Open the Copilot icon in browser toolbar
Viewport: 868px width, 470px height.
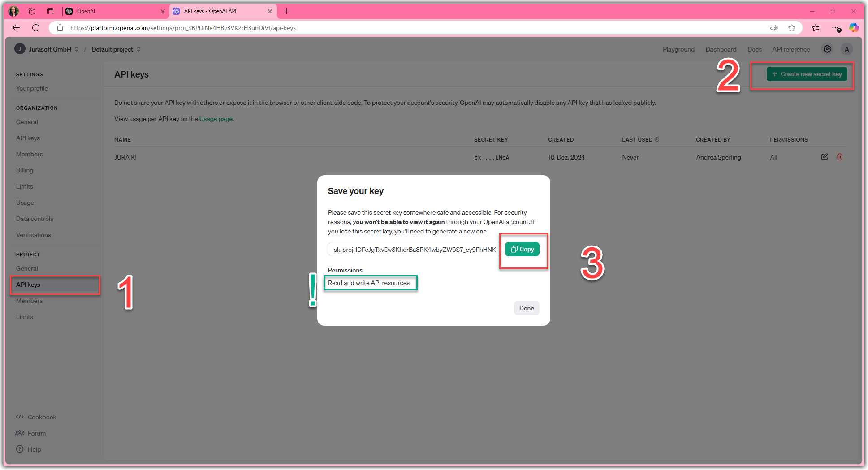[854, 28]
